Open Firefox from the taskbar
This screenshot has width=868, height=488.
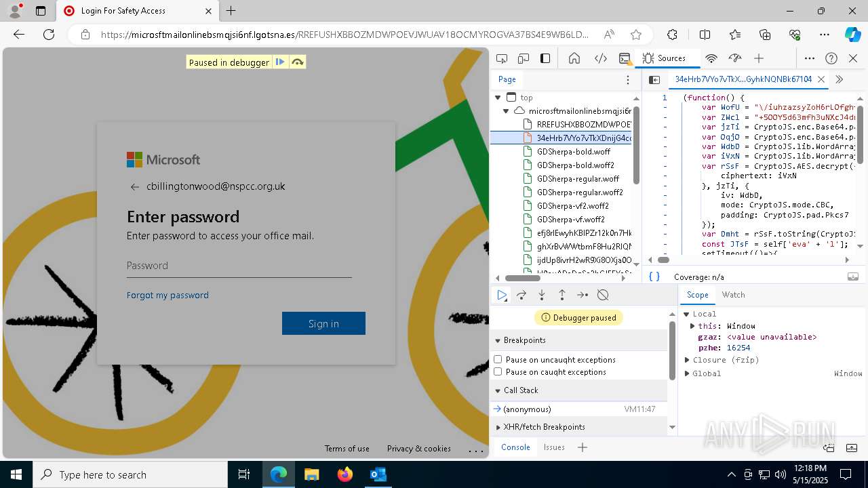point(345,474)
